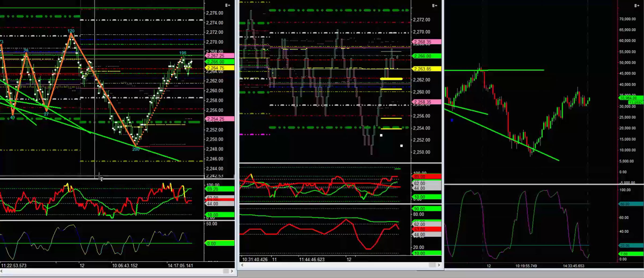Click the pink 2,267.25 price marker
Viewport: 644px width, 278px height.
click(220, 56)
